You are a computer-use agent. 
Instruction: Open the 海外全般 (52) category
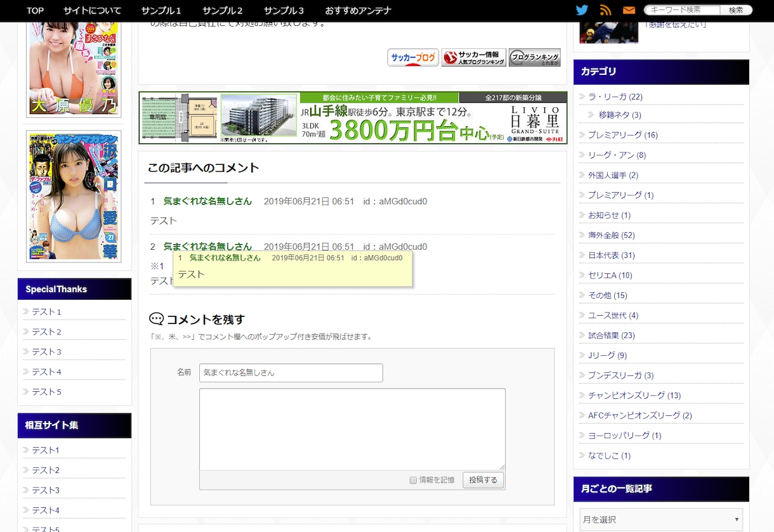pos(612,235)
